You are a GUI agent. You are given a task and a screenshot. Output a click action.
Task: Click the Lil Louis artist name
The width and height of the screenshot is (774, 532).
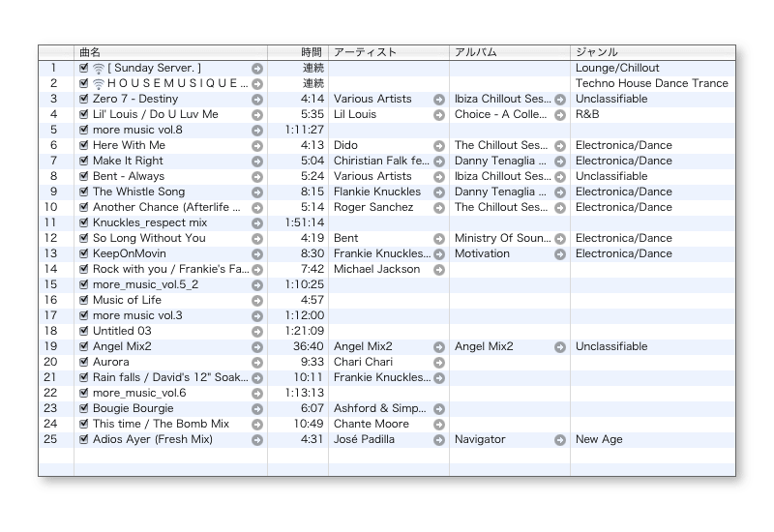coord(355,114)
